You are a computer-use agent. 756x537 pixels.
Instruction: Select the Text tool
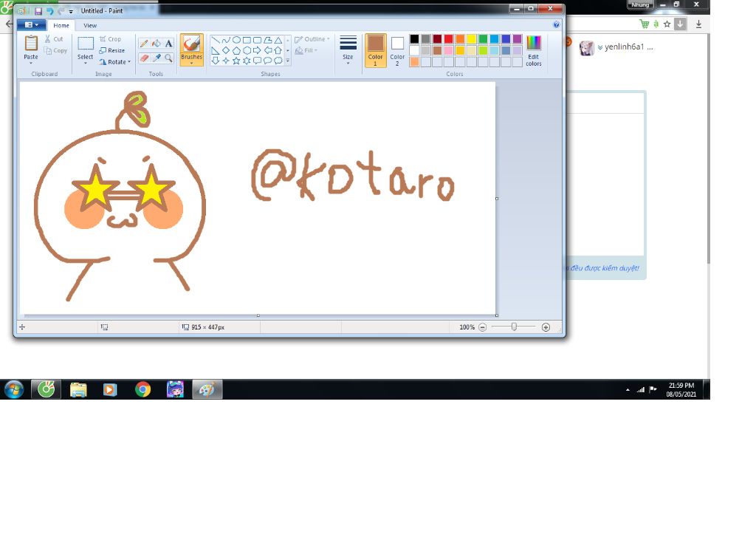(169, 44)
